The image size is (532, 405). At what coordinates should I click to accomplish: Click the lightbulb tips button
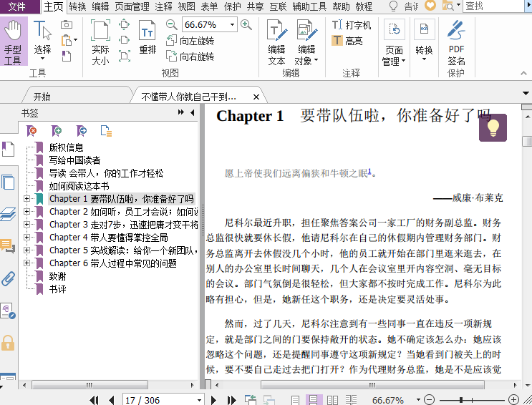(x=493, y=127)
